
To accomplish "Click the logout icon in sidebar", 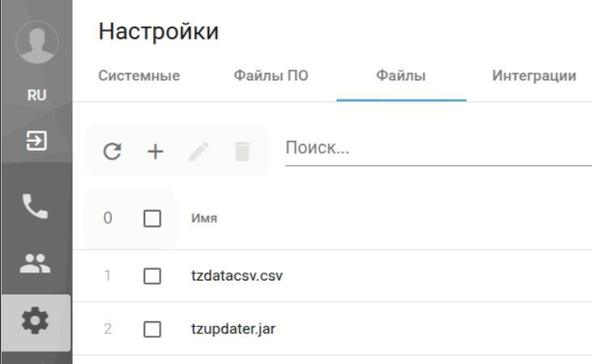I will coord(36,141).
